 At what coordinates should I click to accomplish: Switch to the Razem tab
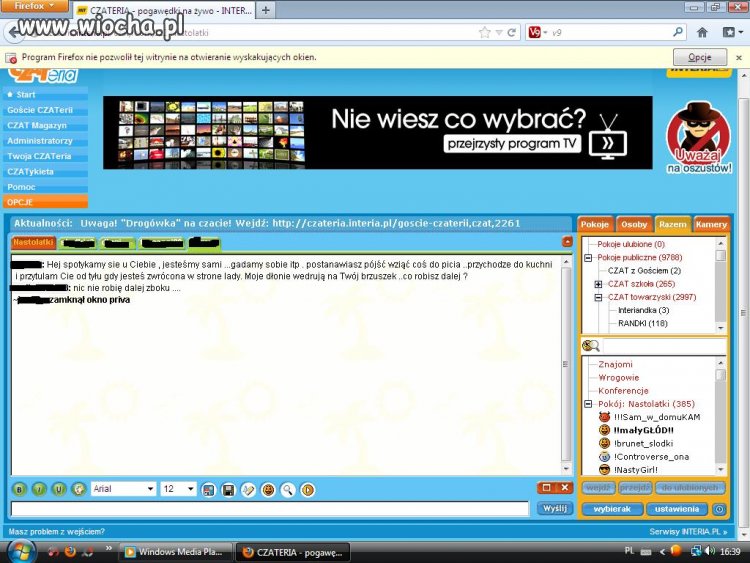pos(673,224)
